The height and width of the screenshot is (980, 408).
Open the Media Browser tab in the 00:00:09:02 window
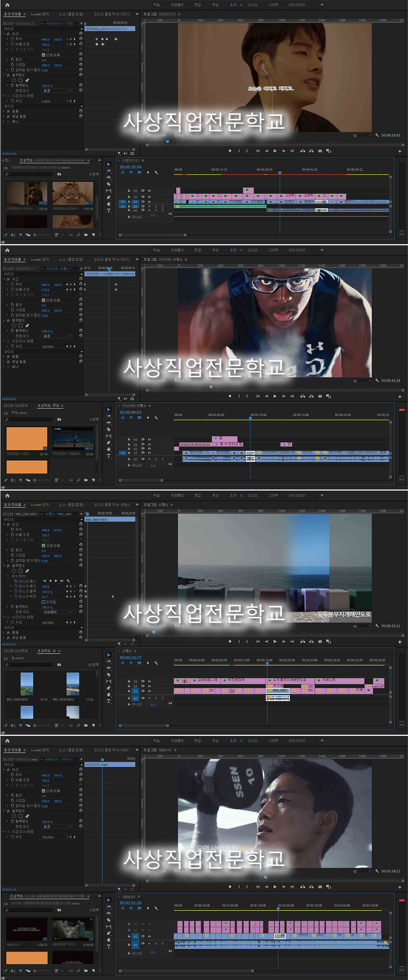click(16, 406)
